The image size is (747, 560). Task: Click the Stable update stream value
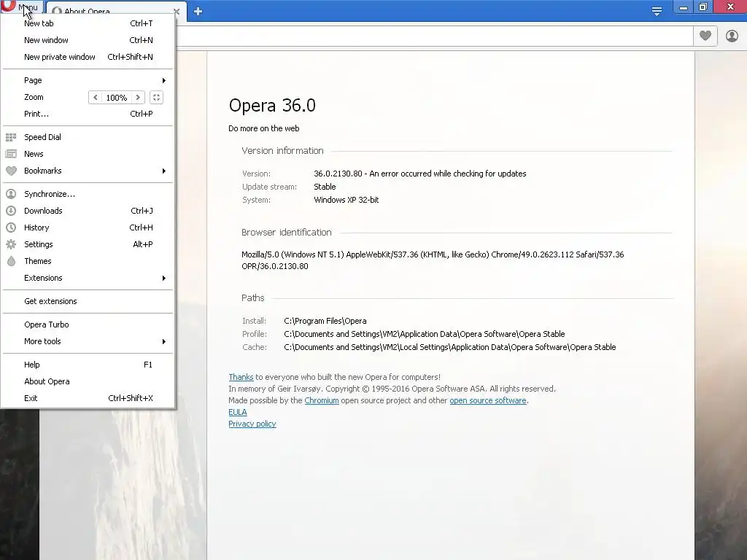(x=325, y=187)
